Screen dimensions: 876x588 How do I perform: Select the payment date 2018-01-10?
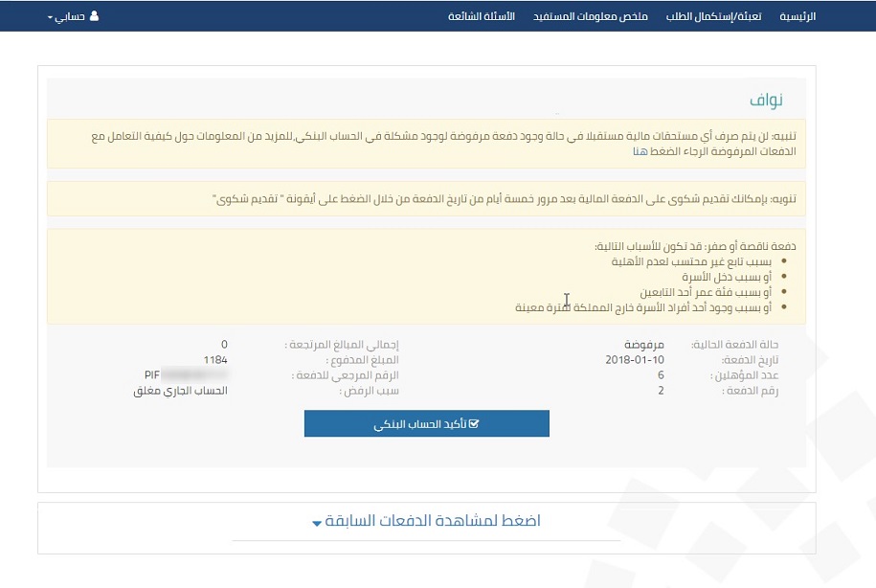pos(635,360)
